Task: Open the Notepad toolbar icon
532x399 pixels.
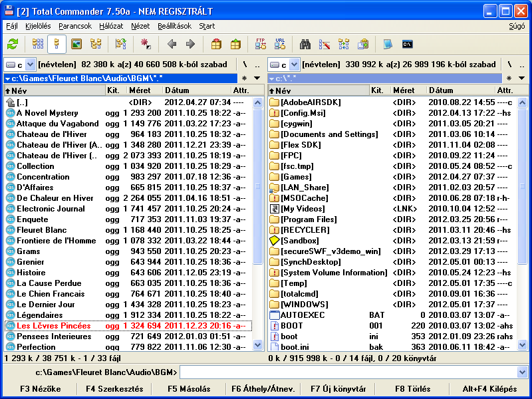Action: click(x=388, y=44)
